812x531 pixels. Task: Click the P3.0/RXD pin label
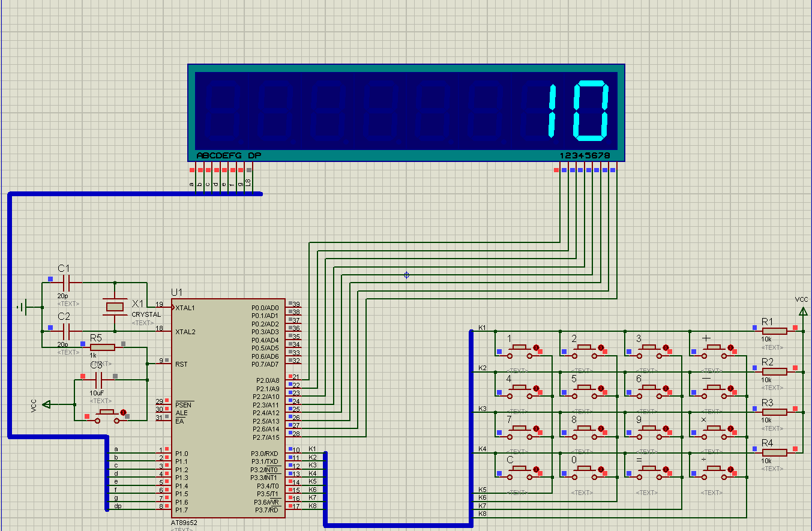(x=265, y=454)
